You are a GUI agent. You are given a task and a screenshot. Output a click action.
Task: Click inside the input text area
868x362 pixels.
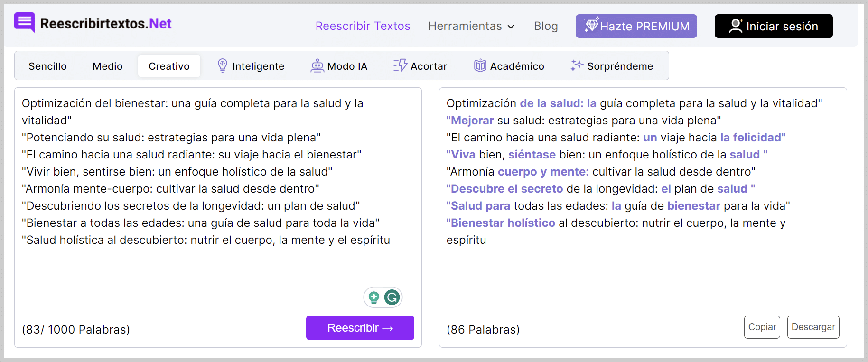click(x=218, y=190)
